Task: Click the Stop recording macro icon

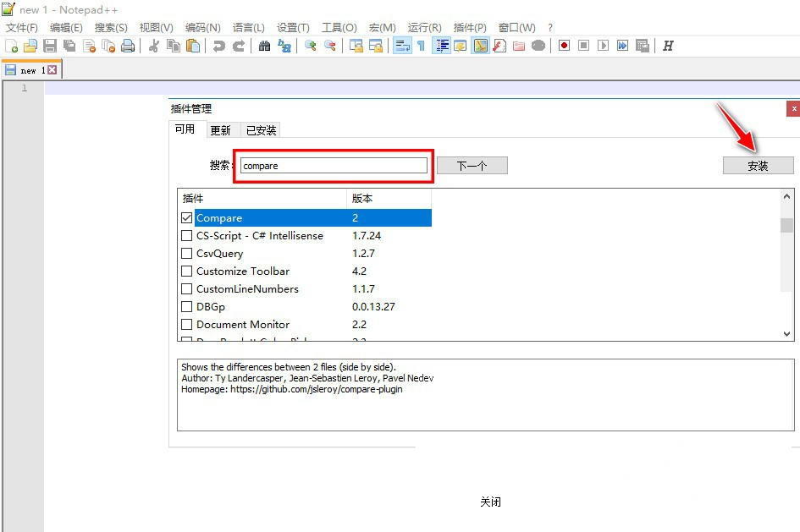Action: pyautogui.click(x=583, y=46)
